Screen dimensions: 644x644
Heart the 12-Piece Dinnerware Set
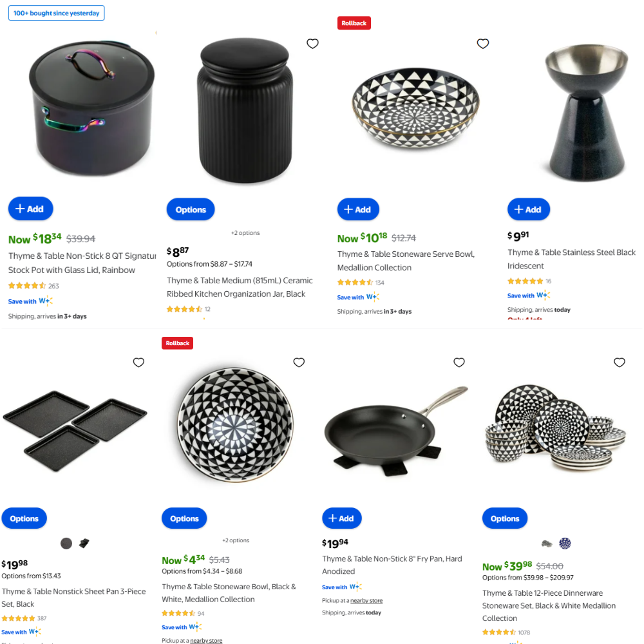pos(620,362)
